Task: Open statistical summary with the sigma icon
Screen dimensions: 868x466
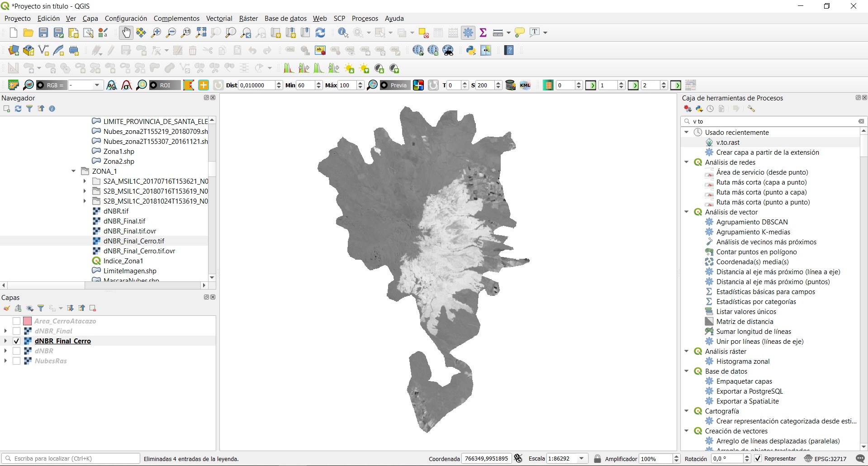Action: click(483, 32)
